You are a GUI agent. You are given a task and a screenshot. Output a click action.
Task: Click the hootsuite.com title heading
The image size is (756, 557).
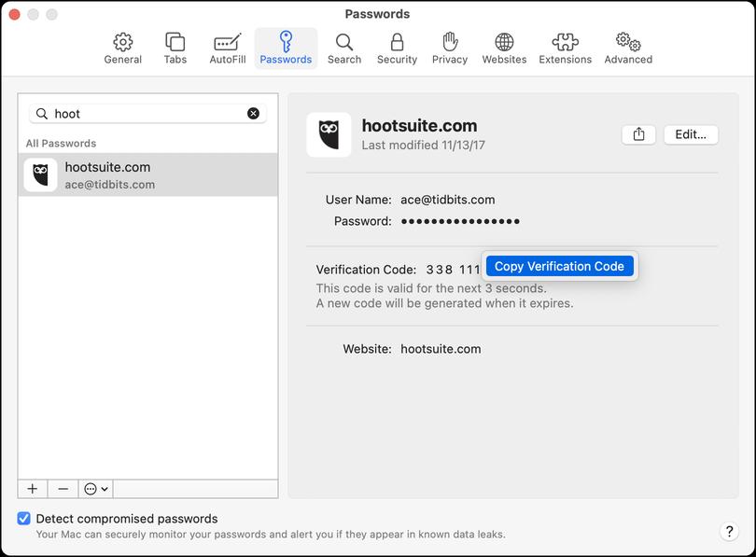pyautogui.click(x=419, y=126)
